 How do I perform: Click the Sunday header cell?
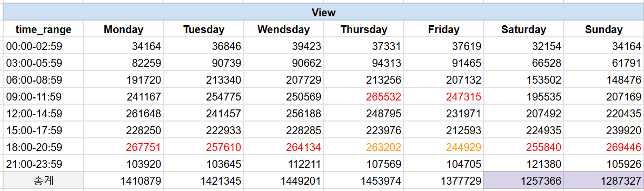(603, 29)
